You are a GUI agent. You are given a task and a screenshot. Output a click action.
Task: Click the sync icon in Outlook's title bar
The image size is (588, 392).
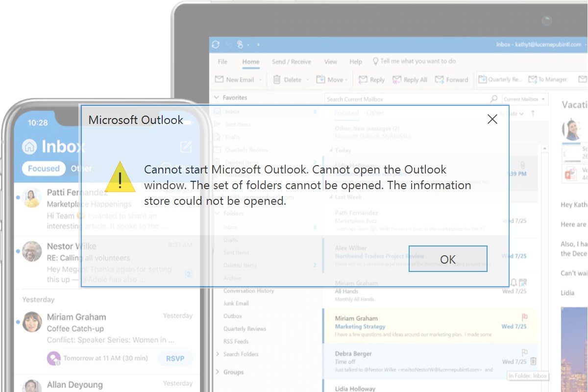tap(216, 45)
